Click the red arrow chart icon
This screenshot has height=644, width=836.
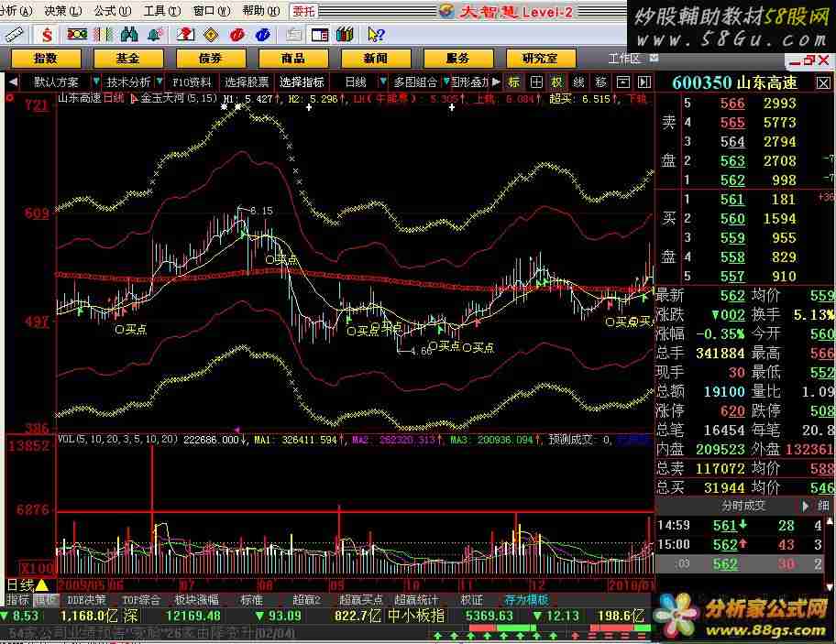tap(185, 35)
